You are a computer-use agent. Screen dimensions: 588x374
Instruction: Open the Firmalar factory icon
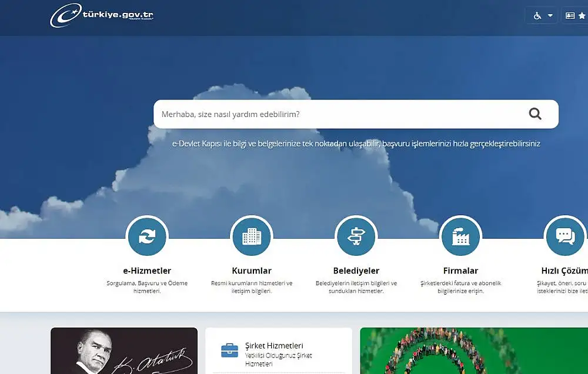point(460,236)
